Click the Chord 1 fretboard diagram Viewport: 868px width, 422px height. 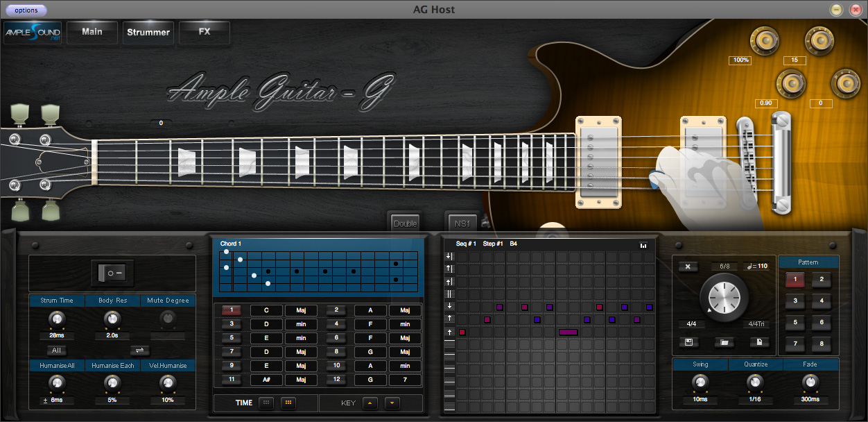319,271
